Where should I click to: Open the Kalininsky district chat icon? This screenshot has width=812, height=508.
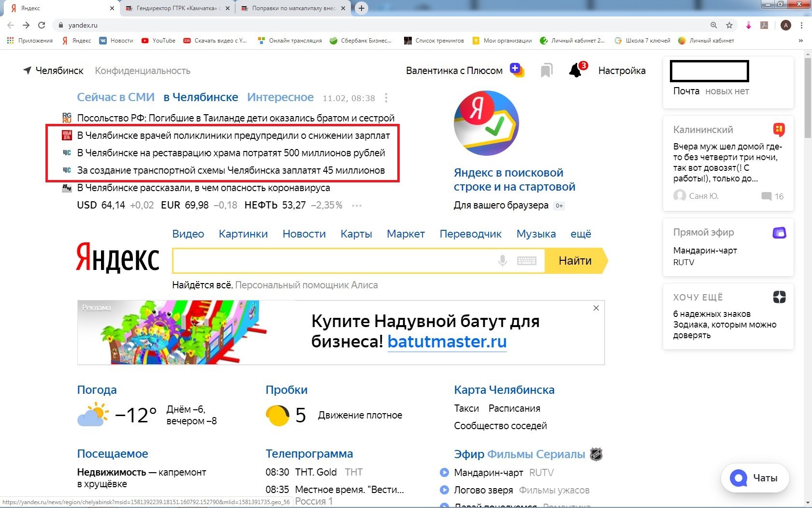point(779,130)
